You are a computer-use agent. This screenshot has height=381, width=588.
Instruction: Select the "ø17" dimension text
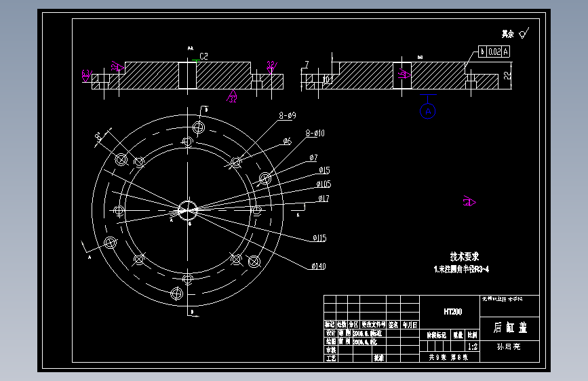coord(324,199)
